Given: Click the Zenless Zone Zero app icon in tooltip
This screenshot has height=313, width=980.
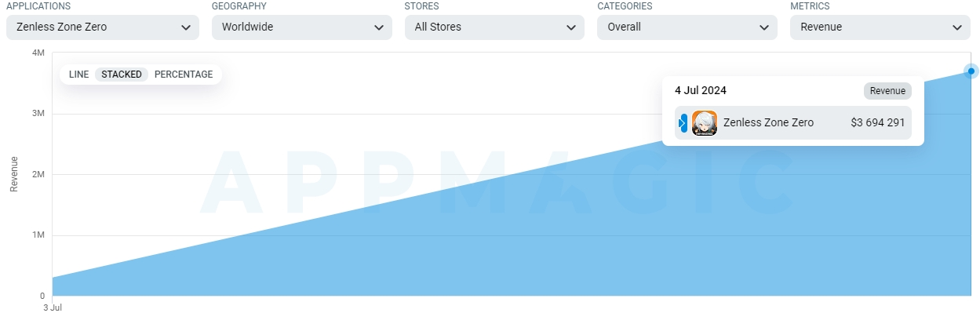Looking at the screenshot, I should 705,123.
